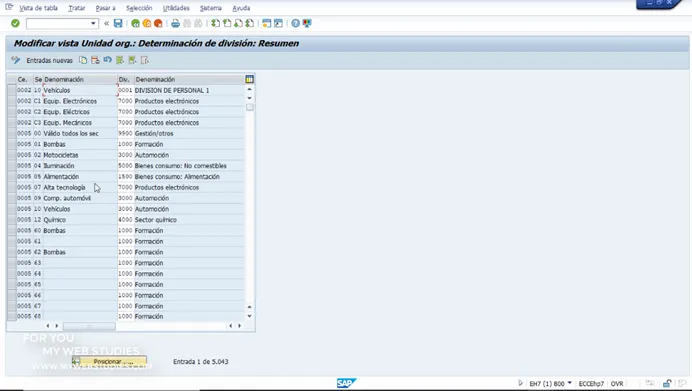The width and height of the screenshot is (692, 391).
Task: Click the Deselect all icon
Action: pyautogui.click(x=144, y=60)
